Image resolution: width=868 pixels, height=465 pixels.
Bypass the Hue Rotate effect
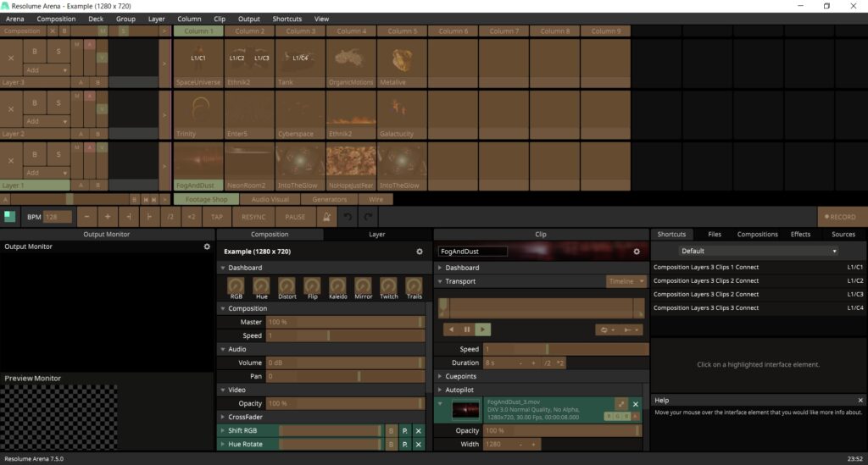click(x=392, y=445)
